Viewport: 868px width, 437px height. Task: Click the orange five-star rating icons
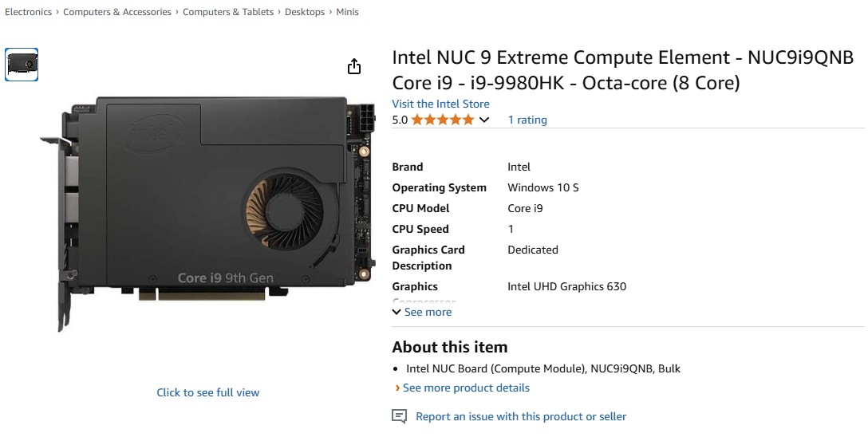tap(442, 120)
